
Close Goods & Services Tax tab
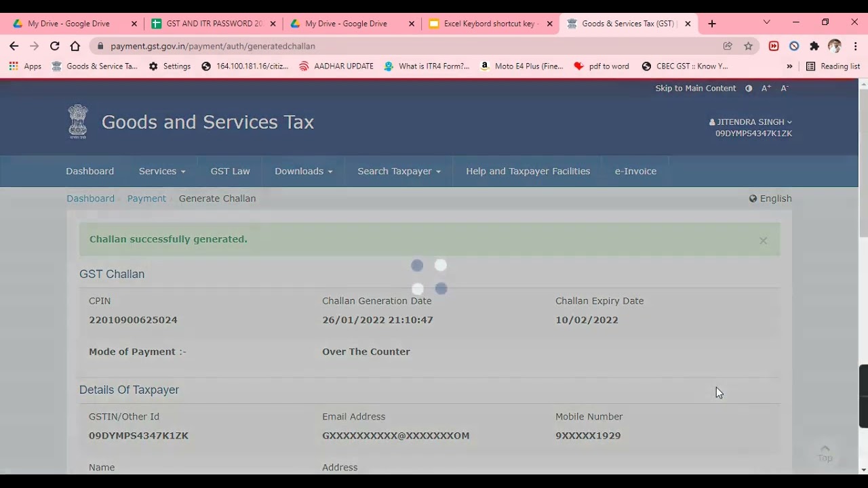pyautogui.click(x=688, y=23)
